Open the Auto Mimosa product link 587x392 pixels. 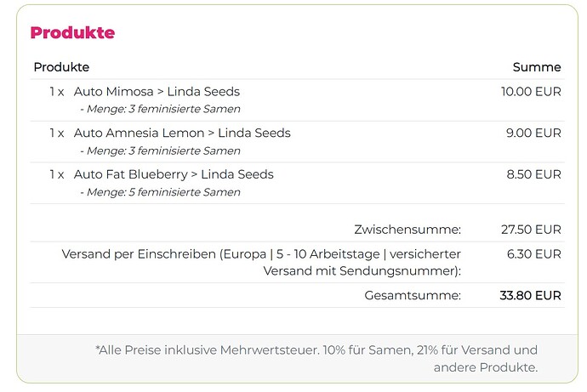tap(157, 92)
